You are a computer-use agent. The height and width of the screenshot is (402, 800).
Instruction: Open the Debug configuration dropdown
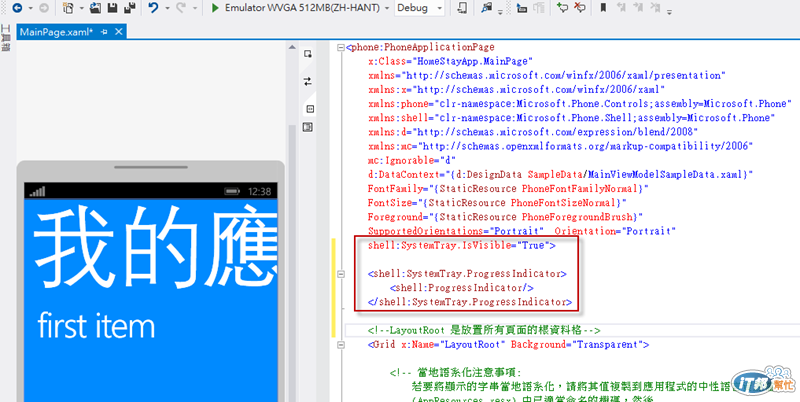439,8
